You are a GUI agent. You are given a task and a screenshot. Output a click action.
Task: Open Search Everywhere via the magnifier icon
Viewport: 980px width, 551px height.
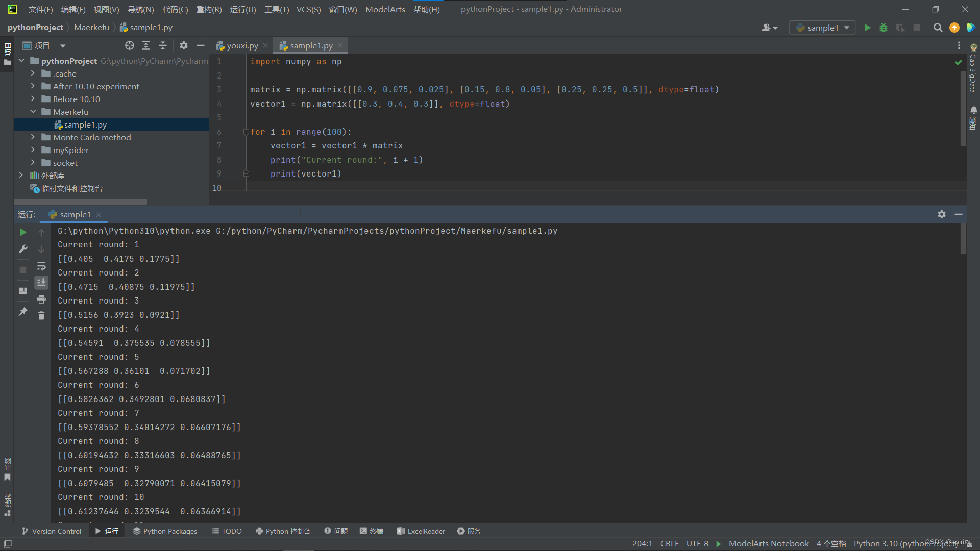tap(938, 28)
